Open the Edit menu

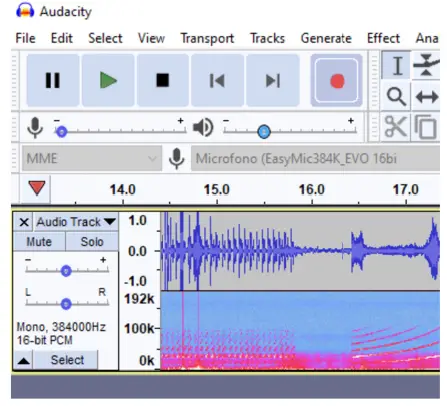(62, 38)
